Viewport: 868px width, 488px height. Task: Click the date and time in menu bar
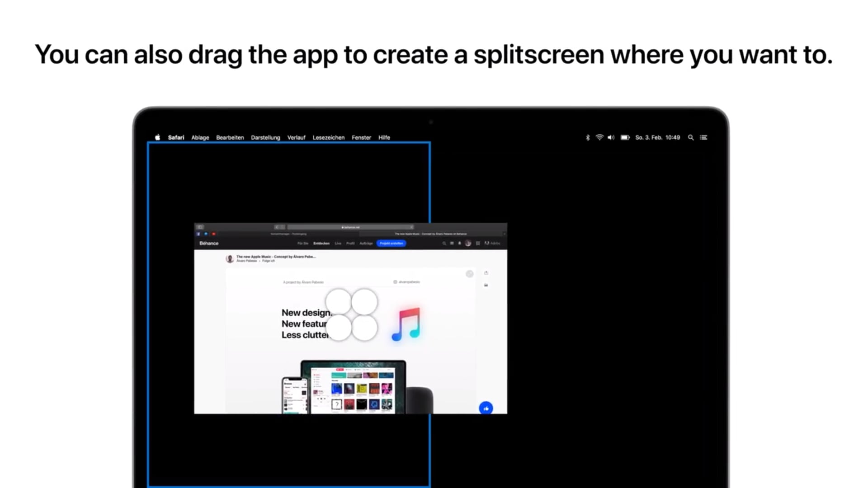(657, 137)
